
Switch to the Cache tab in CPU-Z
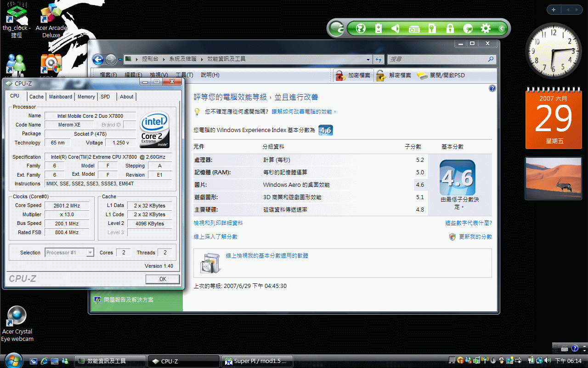pos(36,97)
